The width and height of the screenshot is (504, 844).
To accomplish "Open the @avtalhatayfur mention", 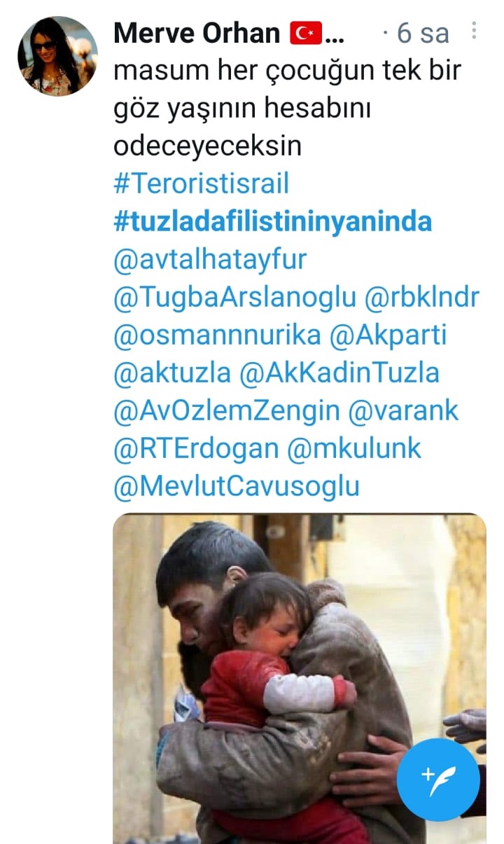I will (210, 260).
